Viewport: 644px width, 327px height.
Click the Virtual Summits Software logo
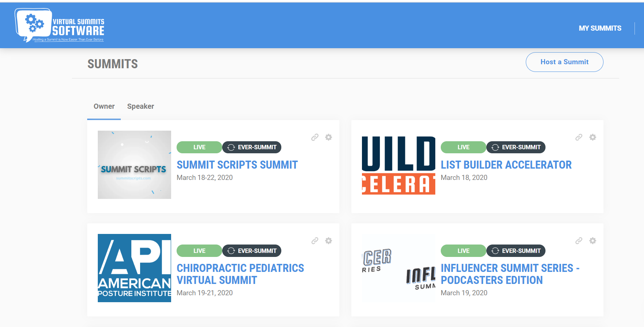[60, 26]
